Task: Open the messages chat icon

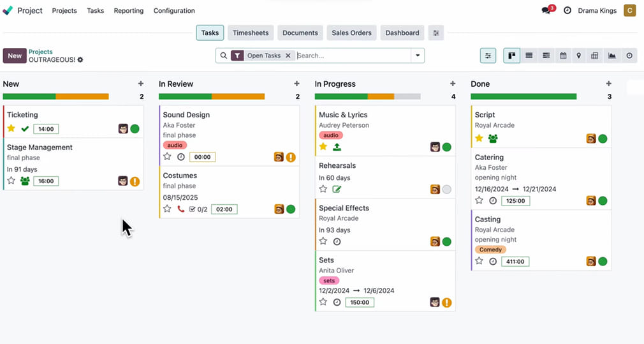Action: 546,11
